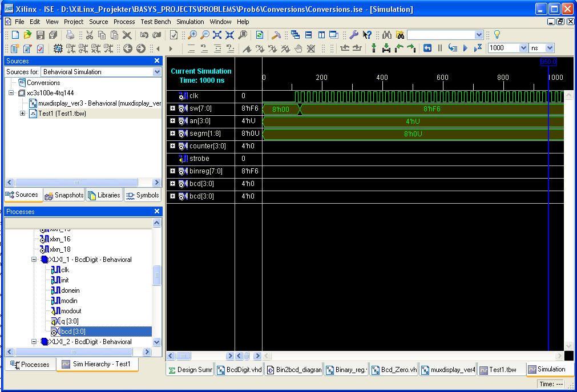Select the modout signal in the Processes tree
Image resolution: width=577 pixels, height=392 pixels.
[71, 311]
